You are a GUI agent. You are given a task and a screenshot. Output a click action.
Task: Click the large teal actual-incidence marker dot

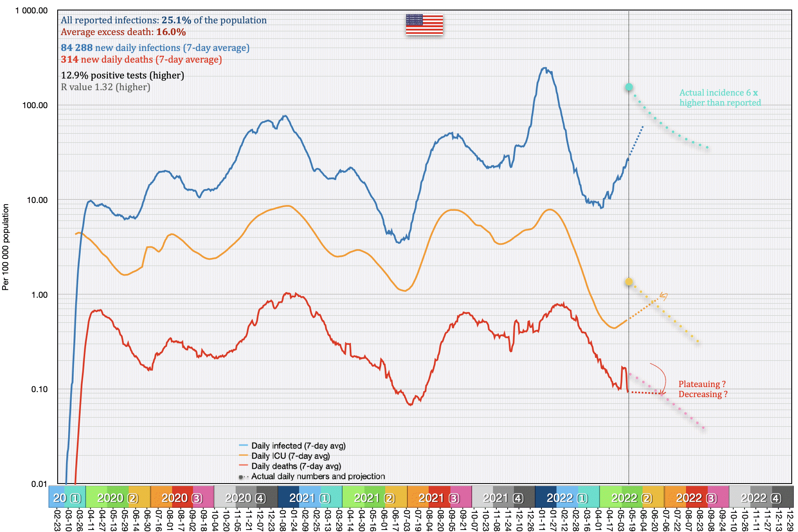pos(629,87)
